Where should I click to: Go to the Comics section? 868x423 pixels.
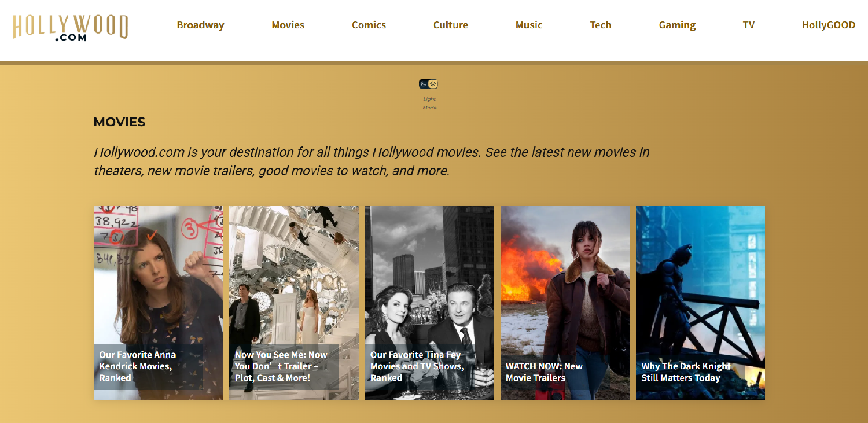(369, 25)
